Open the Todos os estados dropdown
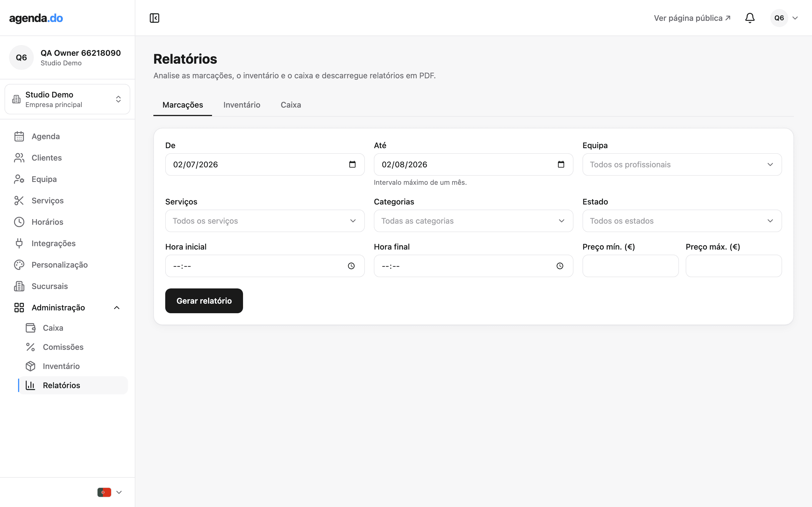The height and width of the screenshot is (507, 812). pyautogui.click(x=682, y=221)
